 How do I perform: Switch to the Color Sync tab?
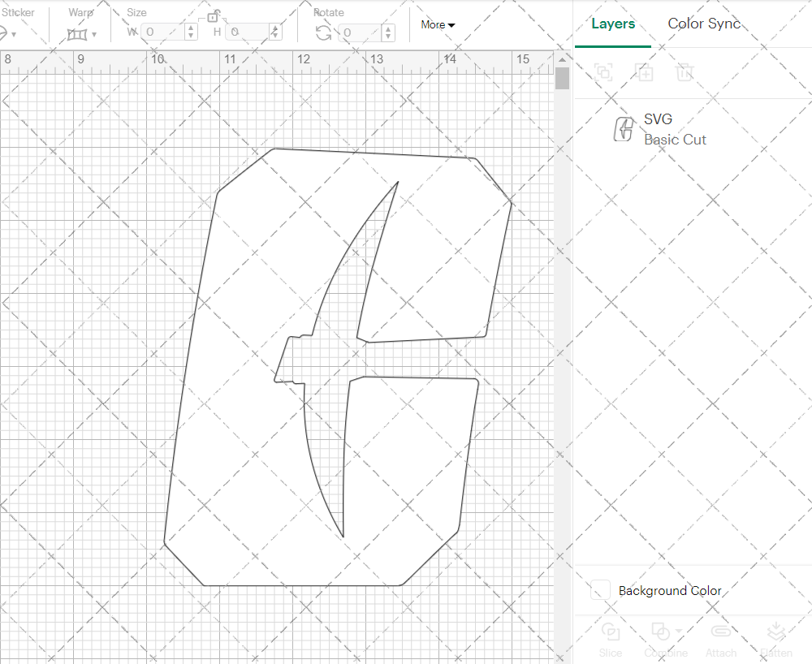704,24
